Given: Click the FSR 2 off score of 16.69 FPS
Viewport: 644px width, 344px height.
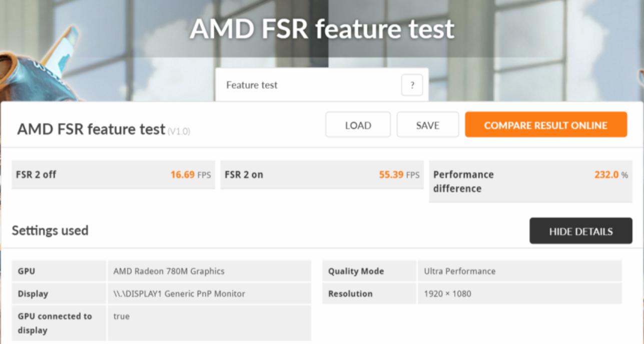Looking at the screenshot, I should click(190, 175).
